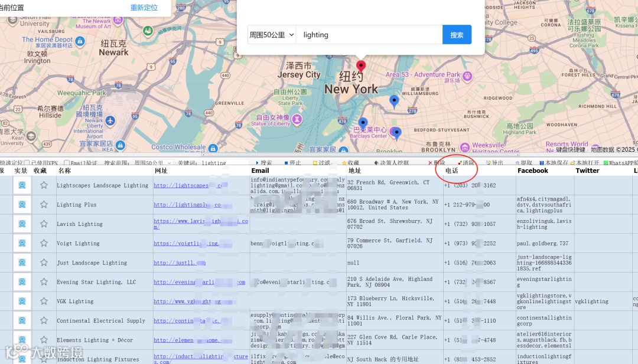The width and height of the screenshot is (638, 364).
Task: Click the 决策人挖掘 toolbar item
Action: (x=392, y=163)
